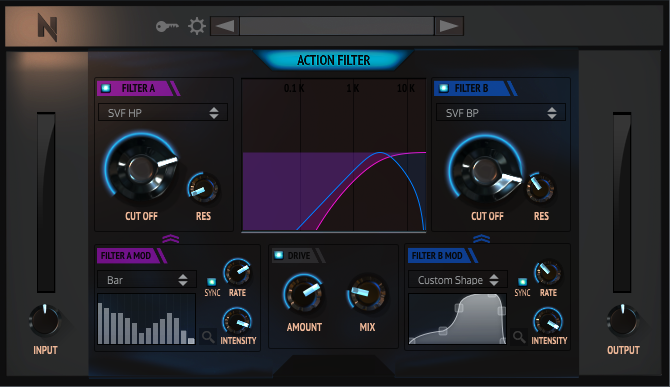
Task: Click the Drive Mix knob
Action: pos(367,294)
